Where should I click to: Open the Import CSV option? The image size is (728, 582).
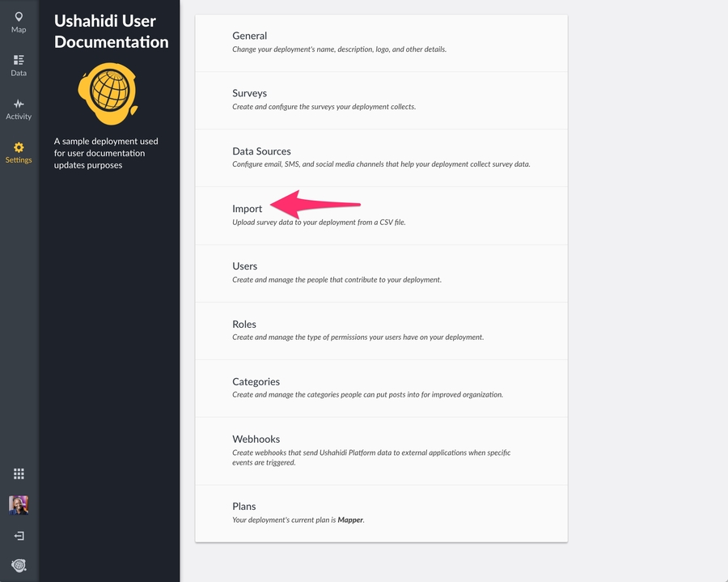click(247, 209)
